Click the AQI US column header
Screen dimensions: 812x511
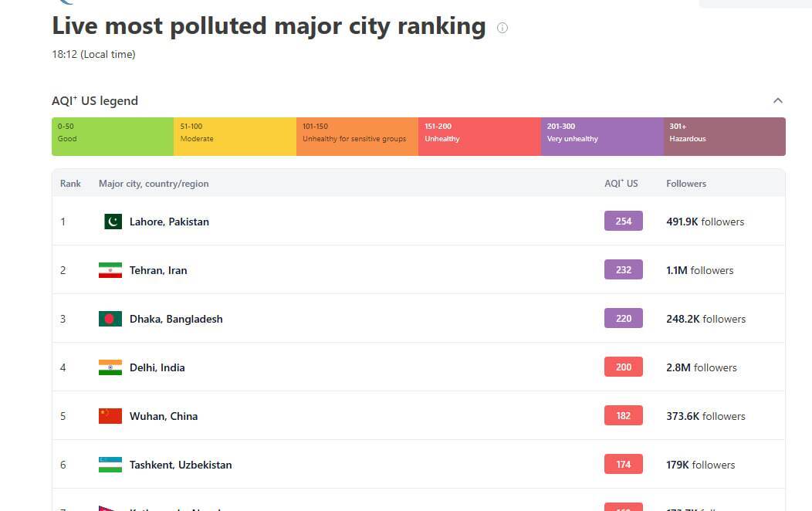[621, 184]
